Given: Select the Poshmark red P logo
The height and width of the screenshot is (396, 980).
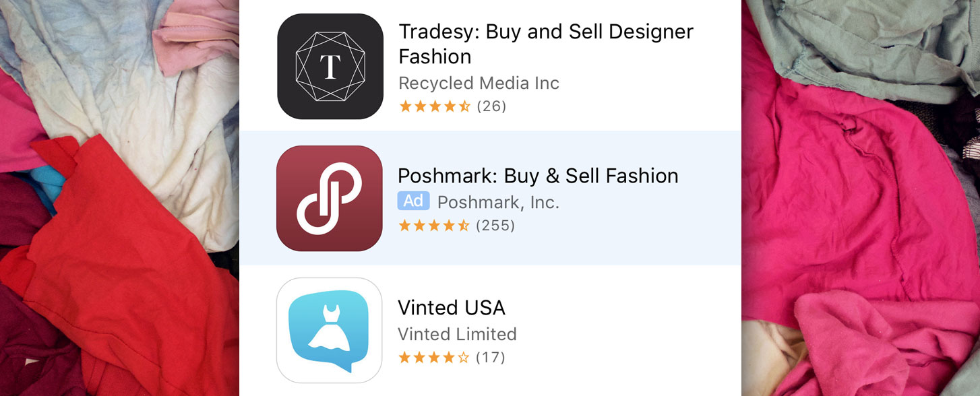Looking at the screenshot, I should [x=329, y=198].
